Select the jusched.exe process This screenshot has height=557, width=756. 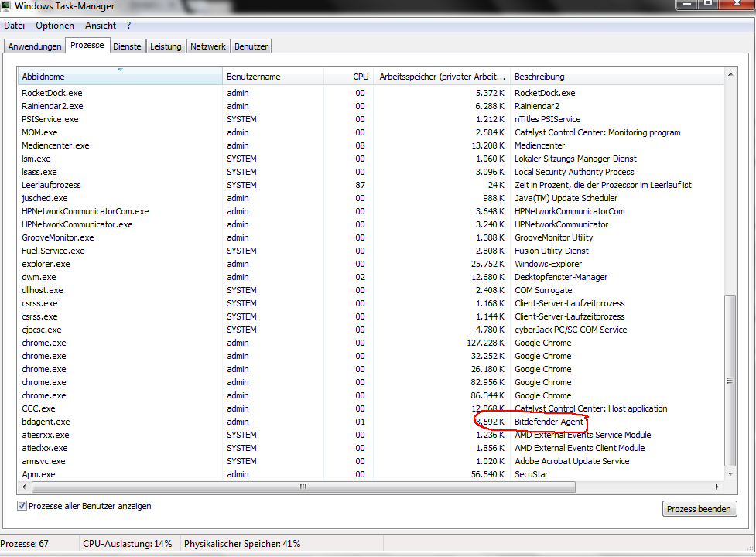point(371,198)
